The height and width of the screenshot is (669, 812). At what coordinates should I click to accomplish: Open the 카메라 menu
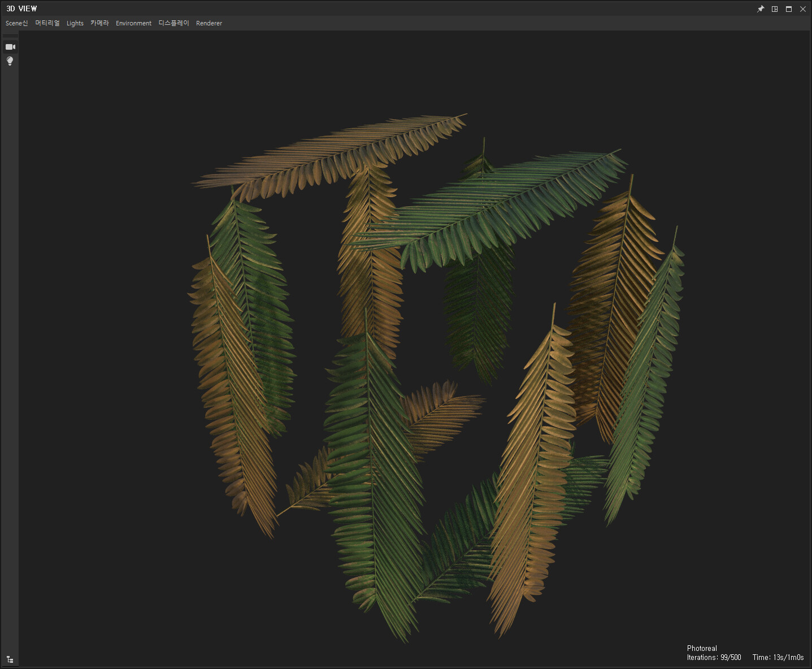(99, 23)
